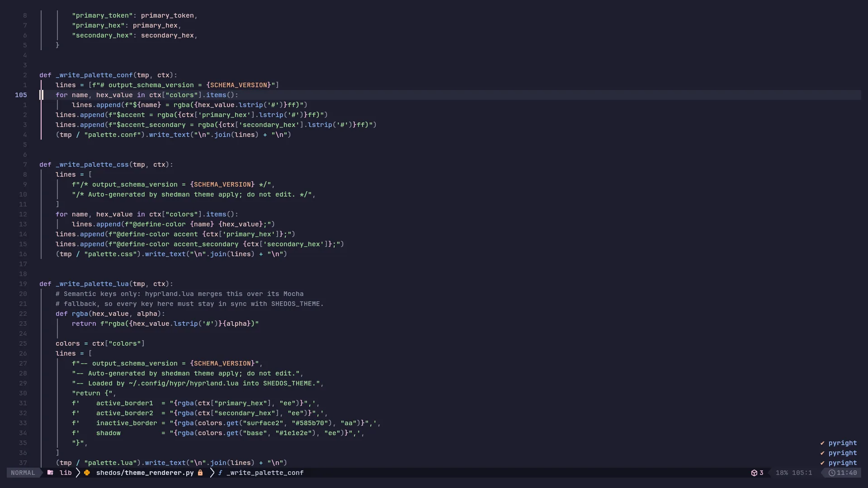The width and height of the screenshot is (868, 488).
Task: Click the hyprland.lua SHEDOS_THEME string line
Action: [198, 383]
